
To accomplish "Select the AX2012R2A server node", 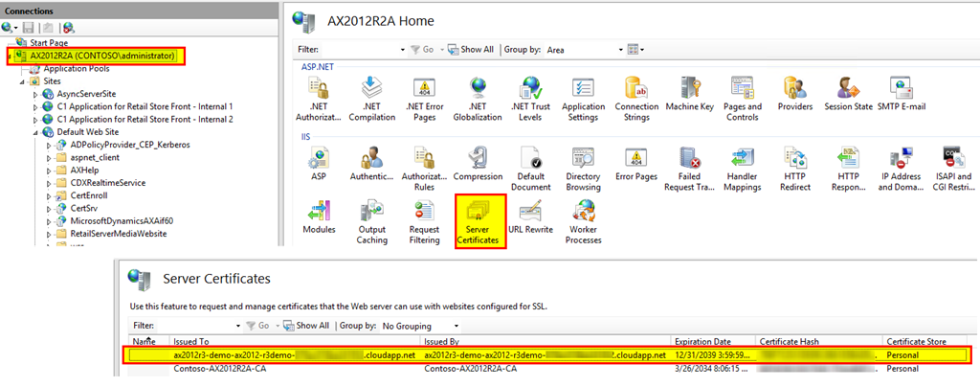I will click(101, 57).
